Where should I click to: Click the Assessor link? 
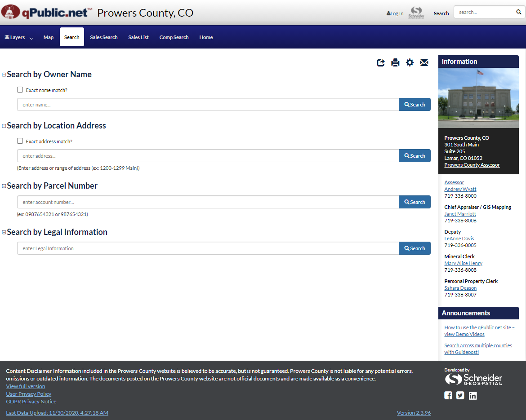coord(454,182)
